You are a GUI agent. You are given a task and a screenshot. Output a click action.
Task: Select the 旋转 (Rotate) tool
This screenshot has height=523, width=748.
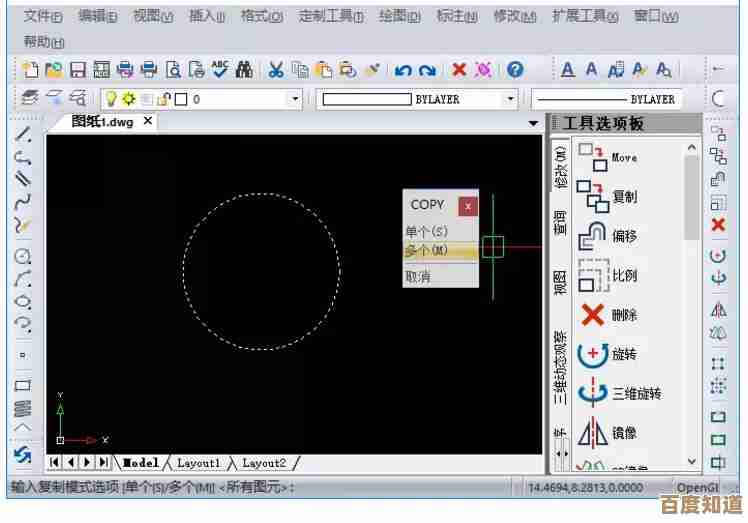pos(593,354)
